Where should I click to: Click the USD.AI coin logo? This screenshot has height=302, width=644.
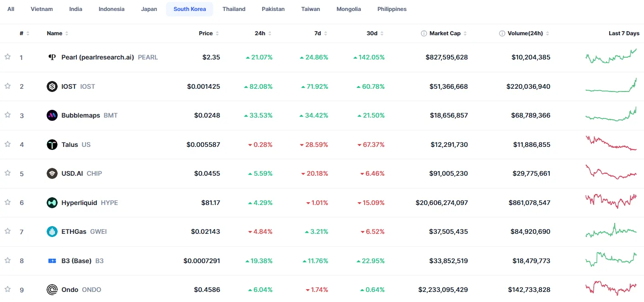click(52, 173)
